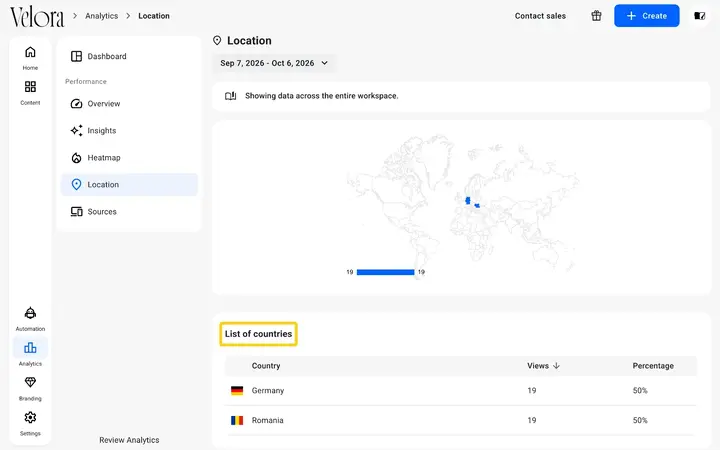The height and width of the screenshot is (450, 720).
Task: Click Analytics in the breadcrumb
Action: (x=101, y=16)
